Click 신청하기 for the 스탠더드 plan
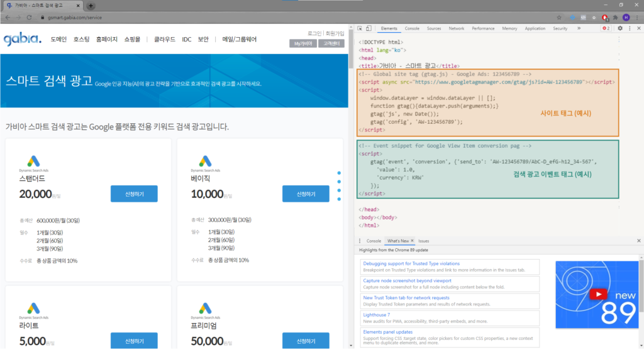Viewport: 644px width, 362px height. pyautogui.click(x=134, y=194)
